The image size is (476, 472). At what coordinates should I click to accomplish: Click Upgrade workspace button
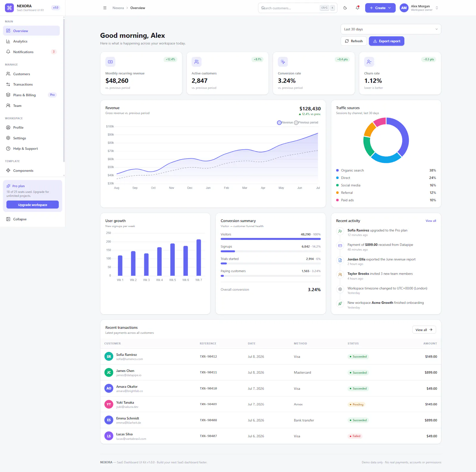32,205
